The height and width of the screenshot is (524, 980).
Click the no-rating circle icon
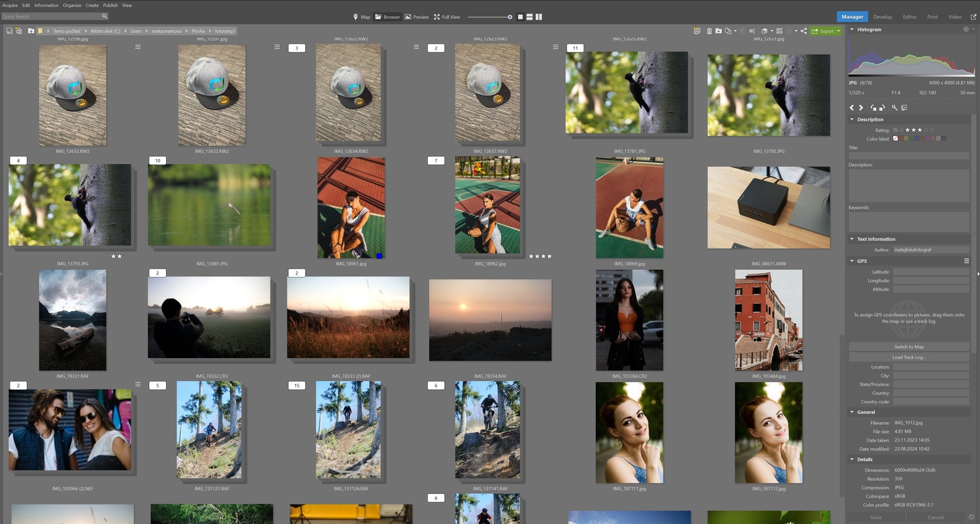pyautogui.click(x=901, y=130)
